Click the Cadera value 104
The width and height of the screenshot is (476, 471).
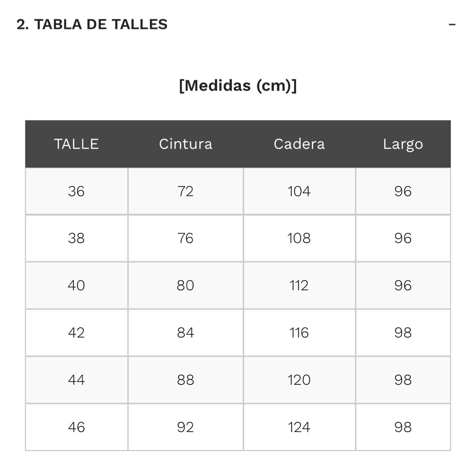299,191
